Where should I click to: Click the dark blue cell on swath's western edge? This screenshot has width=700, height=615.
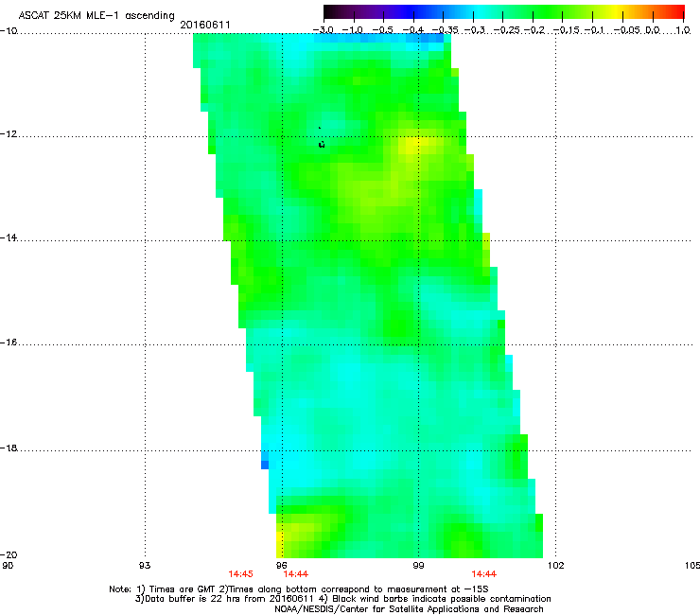point(265,465)
